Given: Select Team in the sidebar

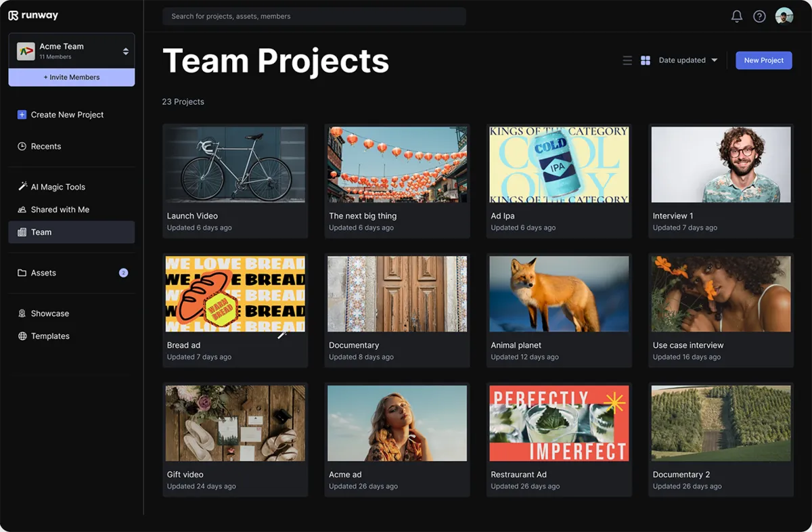Looking at the screenshot, I should [41, 232].
